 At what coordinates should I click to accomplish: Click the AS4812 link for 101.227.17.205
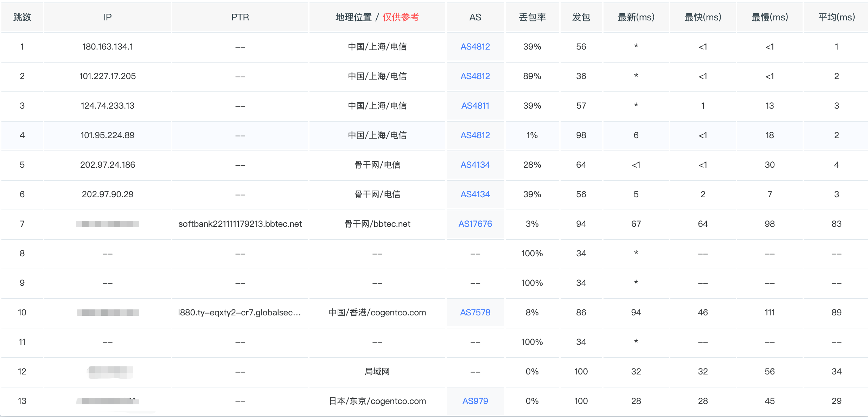(x=475, y=76)
